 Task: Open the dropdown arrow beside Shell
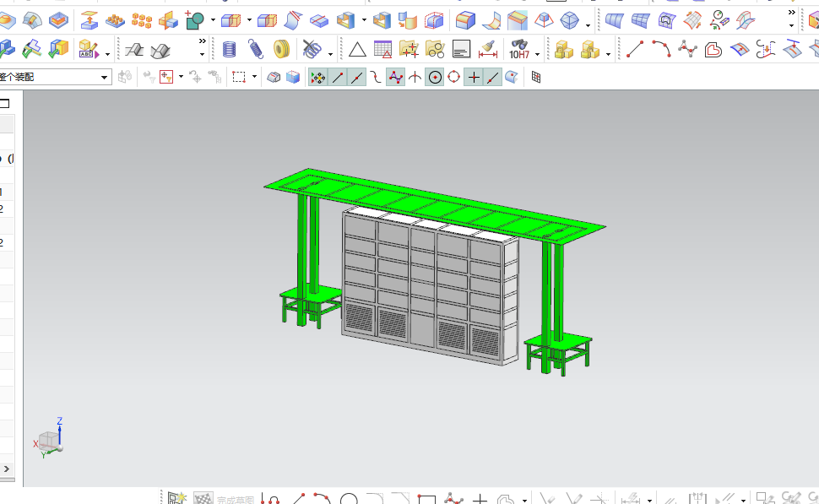coord(364,20)
